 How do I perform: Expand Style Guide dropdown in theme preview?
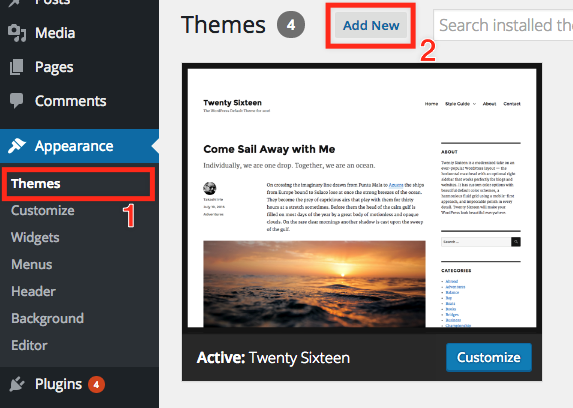pos(460,104)
